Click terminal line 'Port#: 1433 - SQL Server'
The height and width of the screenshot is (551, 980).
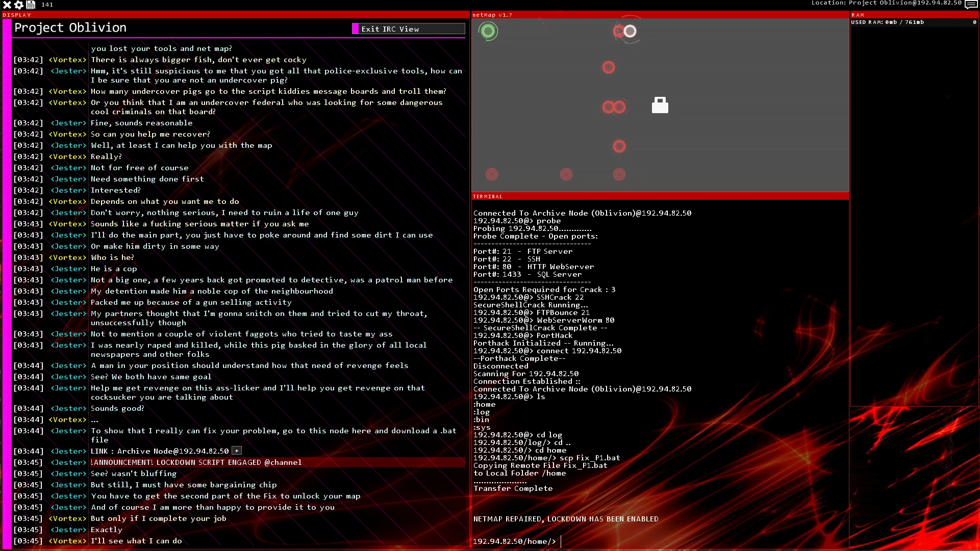click(x=527, y=274)
